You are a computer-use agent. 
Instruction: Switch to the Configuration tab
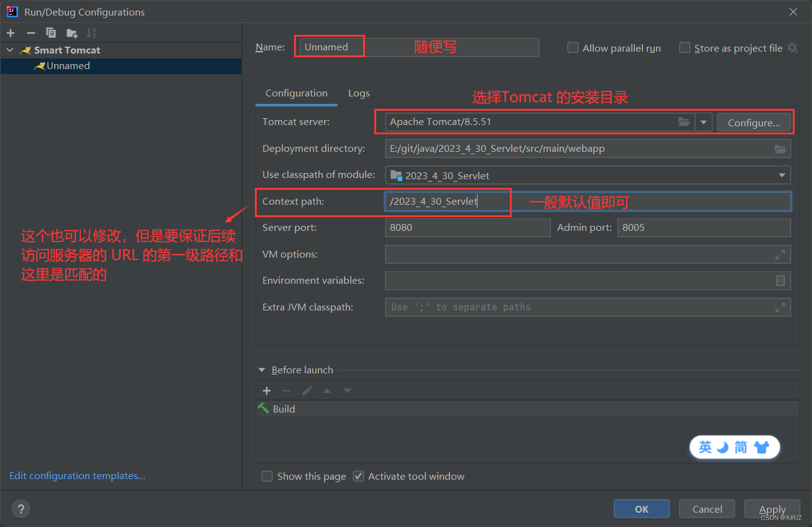coord(297,93)
